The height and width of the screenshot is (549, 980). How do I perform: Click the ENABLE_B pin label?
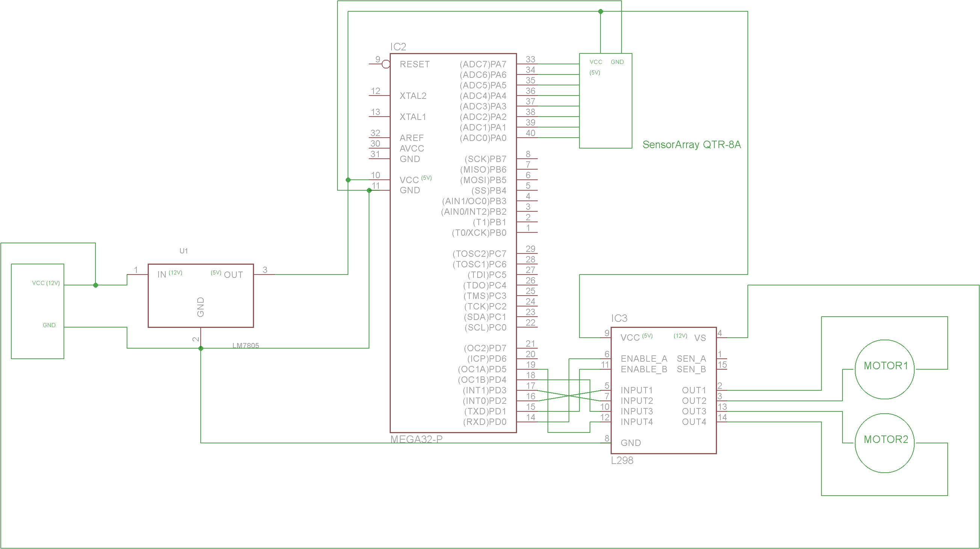644,370
